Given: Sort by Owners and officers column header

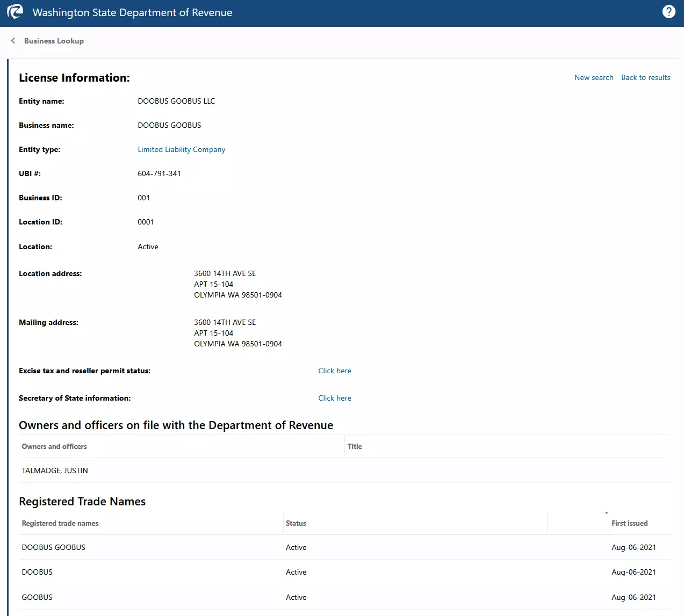Looking at the screenshot, I should point(54,446).
